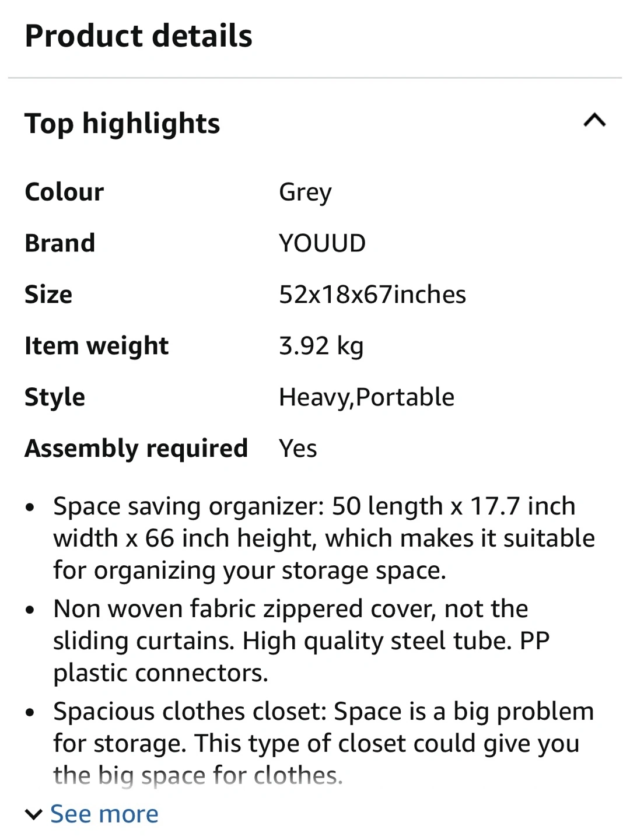The image size is (630, 840).
Task: Tap the Yes assembly value
Action: click(x=297, y=449)
